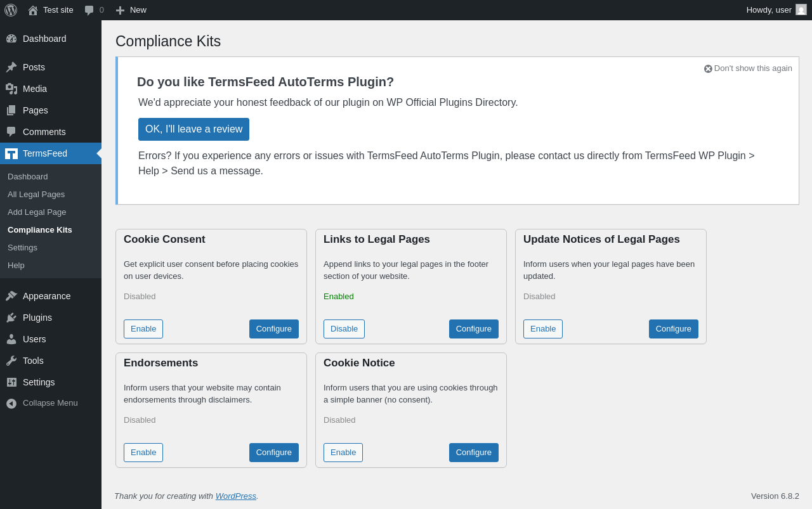Click the Compliance Kits page heading
This screenshot has width=812, height=509.
click(168, 41)
